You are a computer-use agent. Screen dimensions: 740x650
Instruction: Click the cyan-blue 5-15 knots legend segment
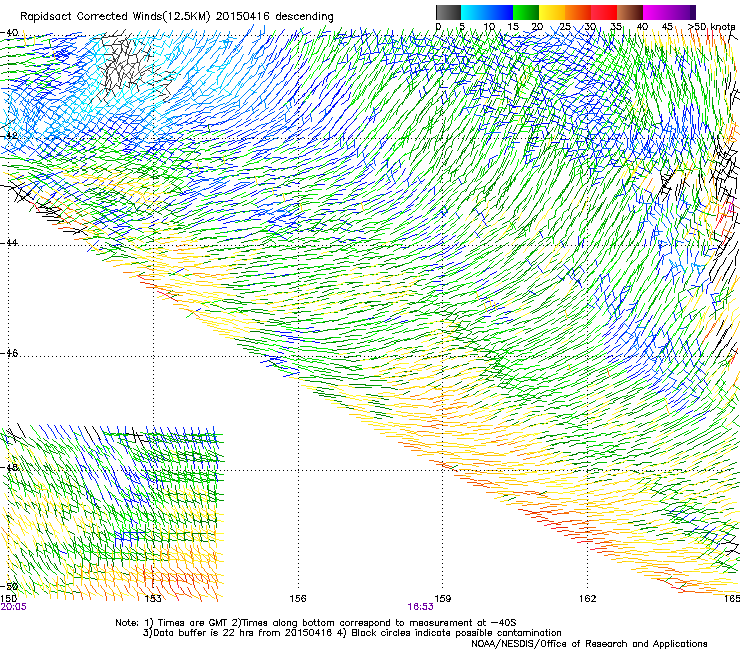tap(487, 12)
